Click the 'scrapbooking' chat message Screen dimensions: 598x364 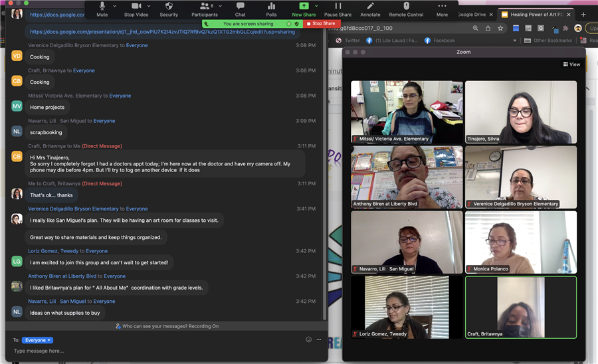coord(46,133)
